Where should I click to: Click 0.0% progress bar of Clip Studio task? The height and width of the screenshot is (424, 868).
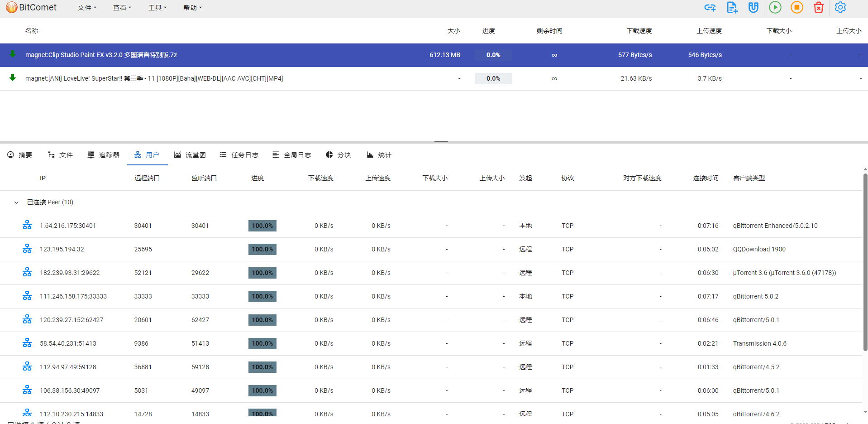pos(493,55)
